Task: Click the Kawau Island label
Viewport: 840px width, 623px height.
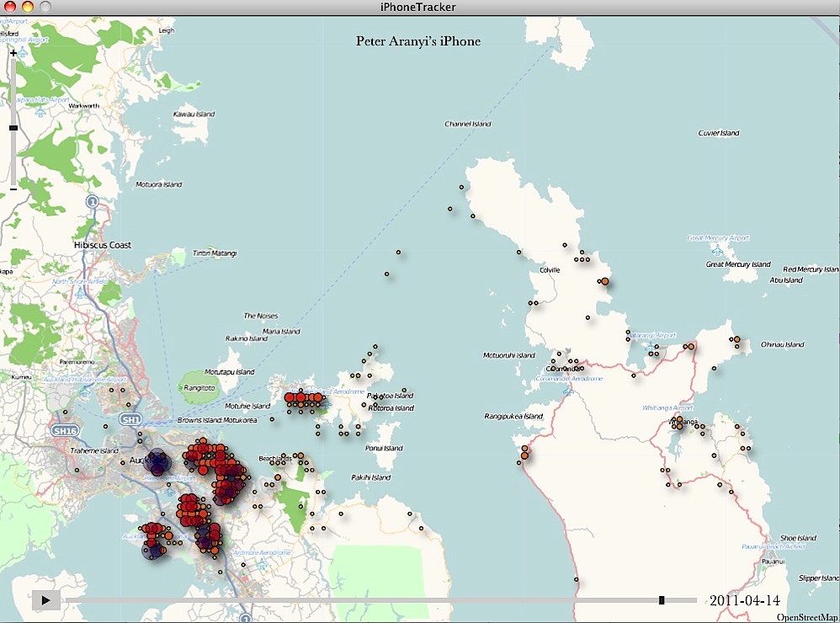Action: (x=194, y=114)
